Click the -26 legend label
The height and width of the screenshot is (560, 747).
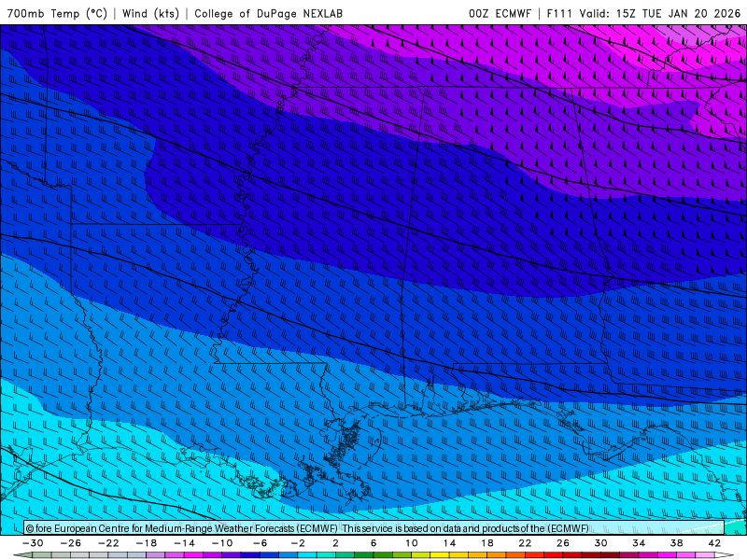(71, 543)
